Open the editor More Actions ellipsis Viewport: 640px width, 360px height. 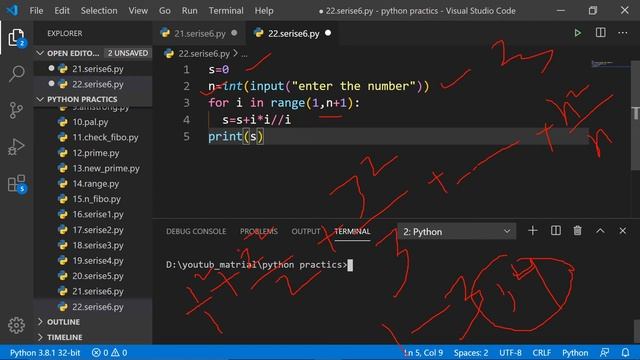click(622, 33)
